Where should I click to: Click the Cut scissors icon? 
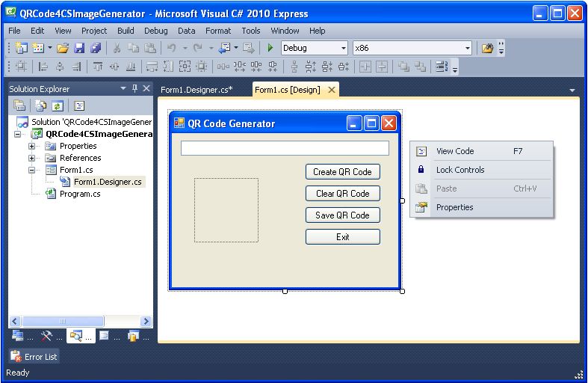pos(117,48)
